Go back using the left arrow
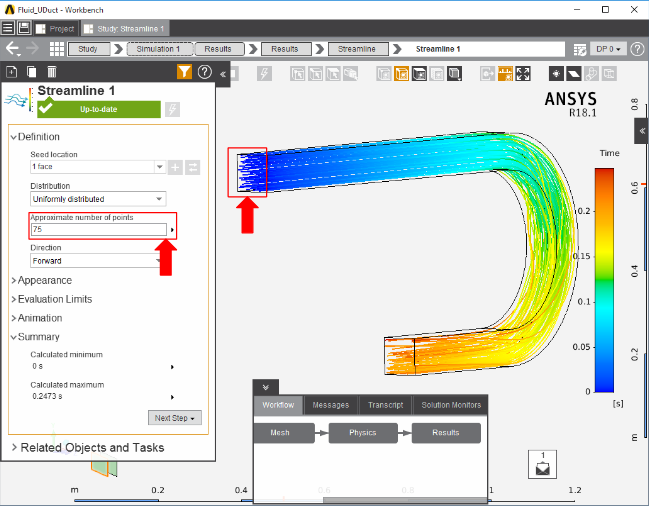This screenshot has width=649, height=506. click(x=12, y=49)
